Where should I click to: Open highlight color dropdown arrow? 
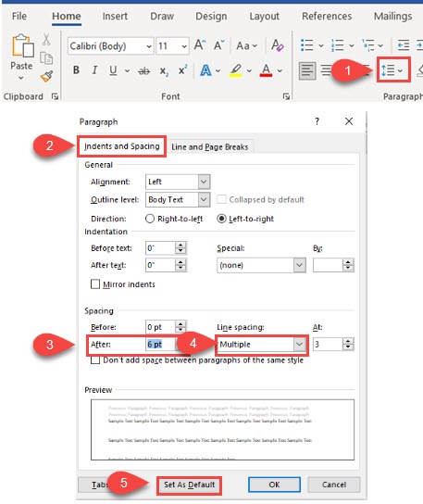tap(249, 70)
